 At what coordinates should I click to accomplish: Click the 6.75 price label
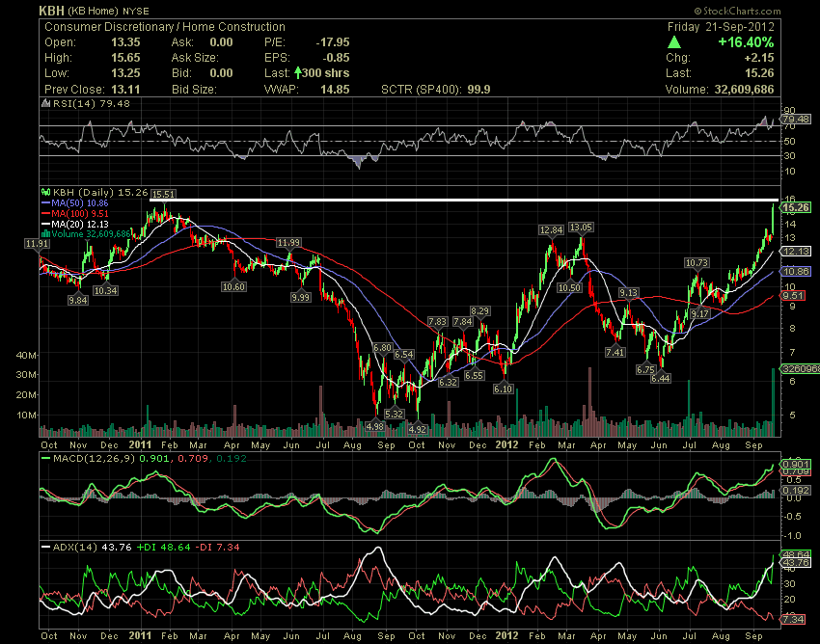point(645,369)
